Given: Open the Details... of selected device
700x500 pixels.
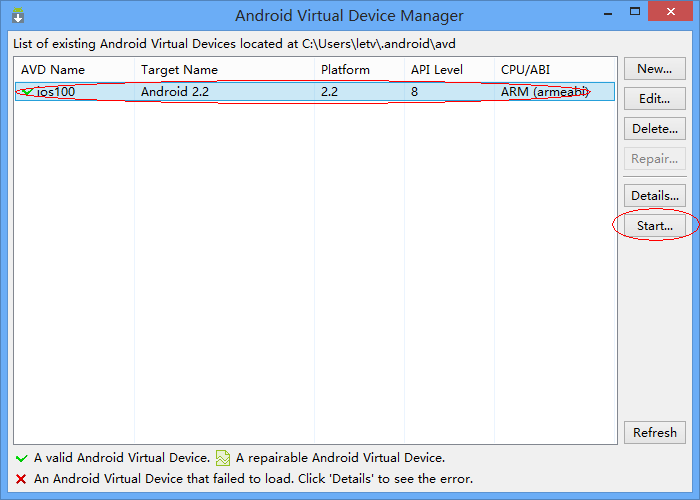Looking at the screenshot, I should 654,196.
